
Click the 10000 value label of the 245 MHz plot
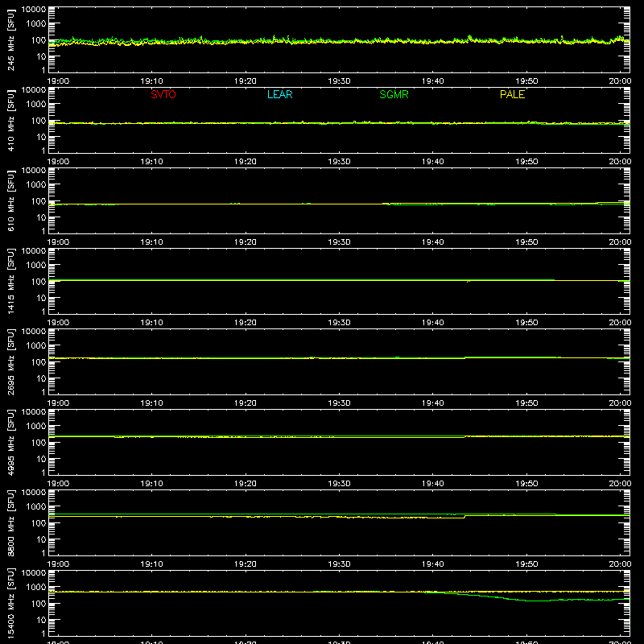[x=34, y=10]
